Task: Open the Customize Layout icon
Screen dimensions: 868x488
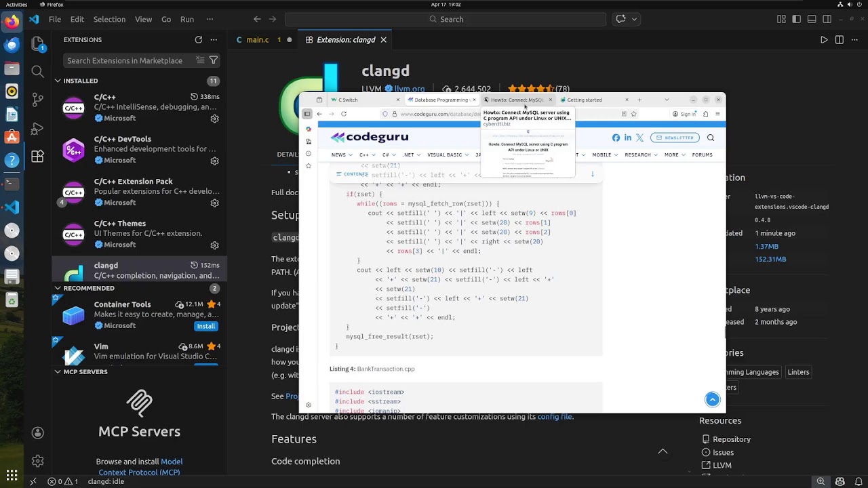Action: (x=781, y=19)
